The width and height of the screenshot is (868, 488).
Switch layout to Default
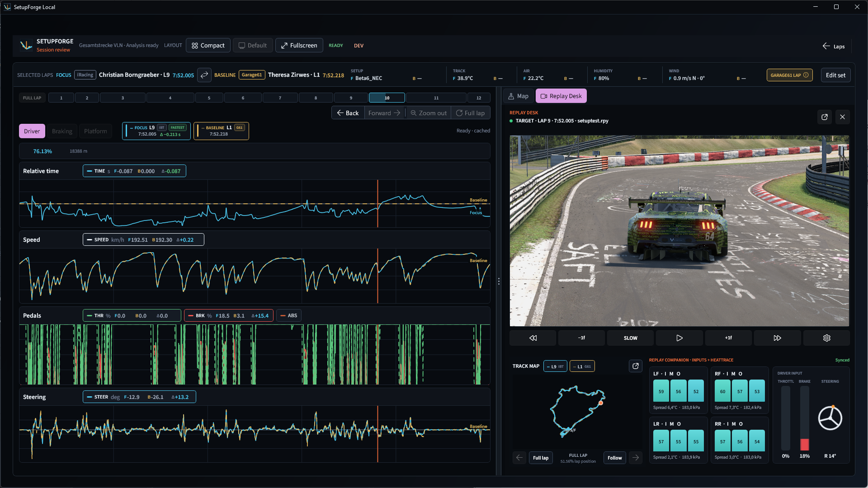(253, 45)
